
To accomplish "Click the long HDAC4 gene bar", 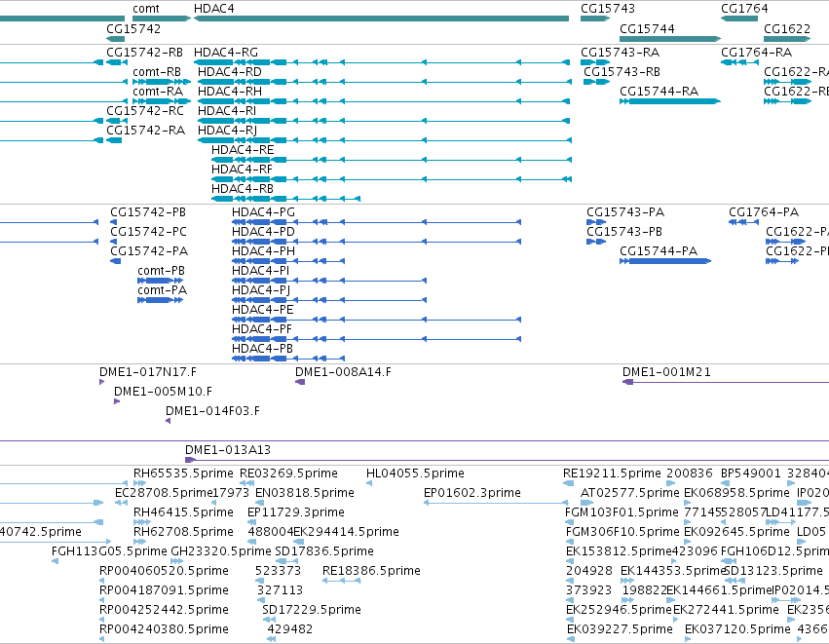I will [381, 19].
